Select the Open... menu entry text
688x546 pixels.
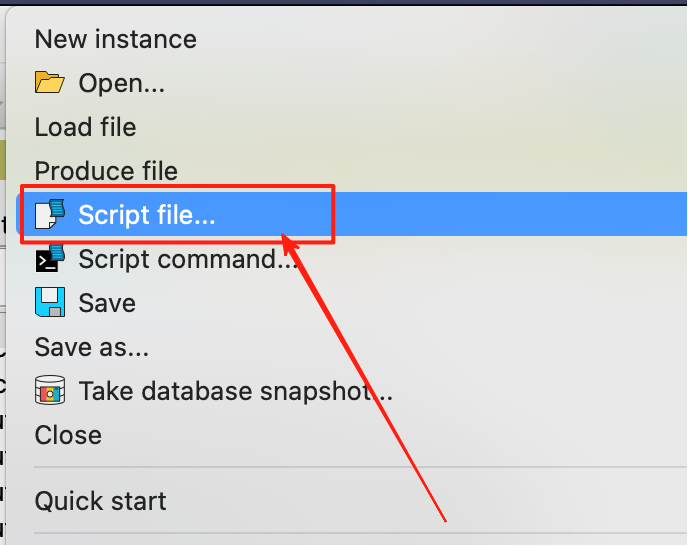(x=121, y=83)
